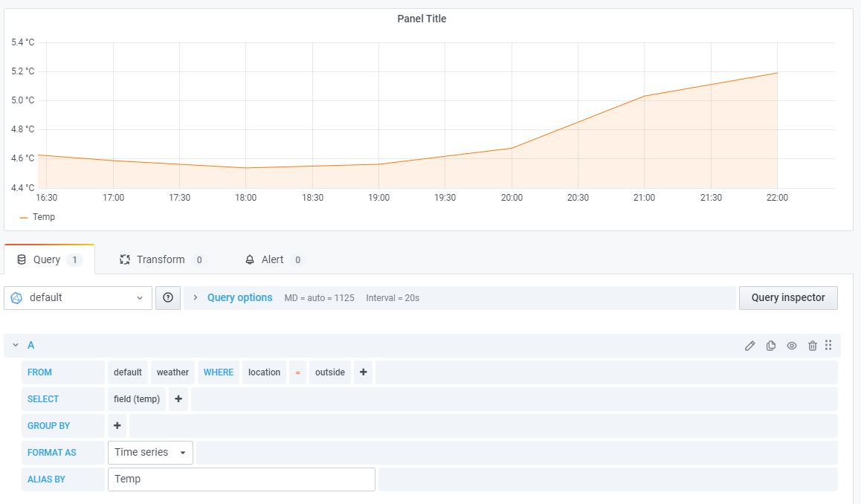The width and height of the screenshot is (861, 504).
Task: Click the pencil icon to rename query A
Action: pos(750,346)
